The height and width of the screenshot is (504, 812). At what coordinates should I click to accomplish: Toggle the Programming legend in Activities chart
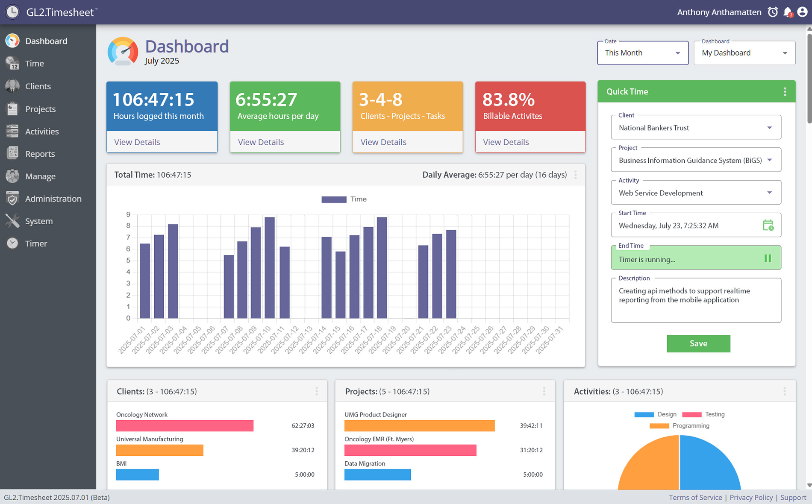pos(680,426)
